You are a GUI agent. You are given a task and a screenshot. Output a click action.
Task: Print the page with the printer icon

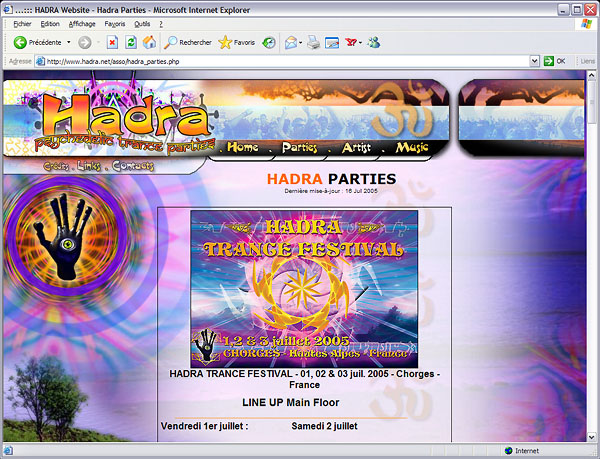(313, 42)
